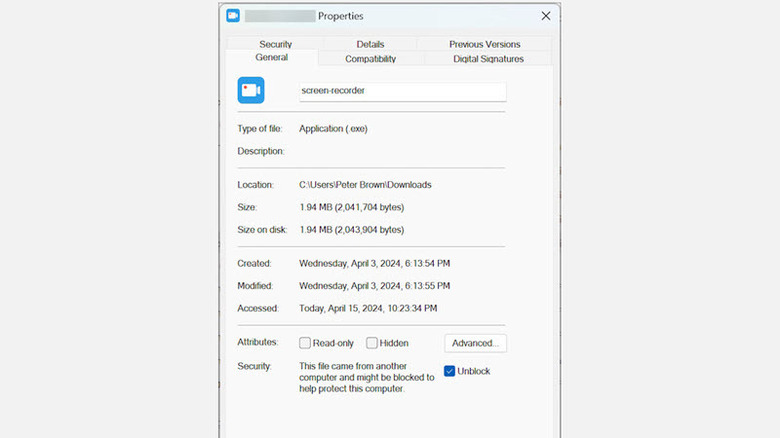Click the 'Properties' title text
780x438 pixels.
click(x=341, y=16)
